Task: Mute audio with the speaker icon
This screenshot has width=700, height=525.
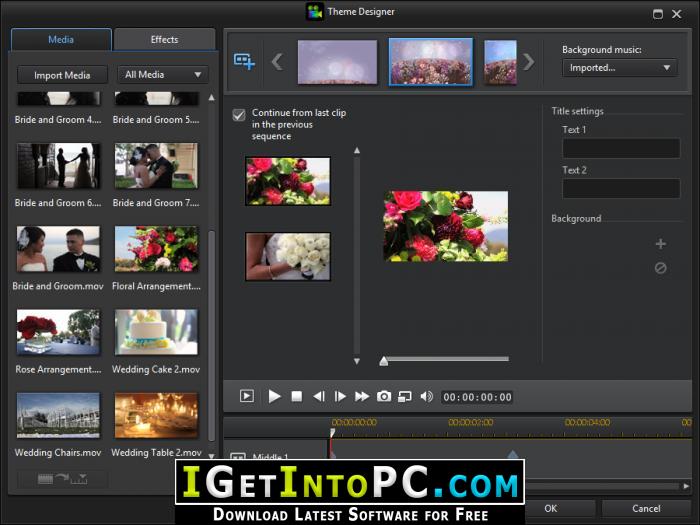Action: (426, 396)
